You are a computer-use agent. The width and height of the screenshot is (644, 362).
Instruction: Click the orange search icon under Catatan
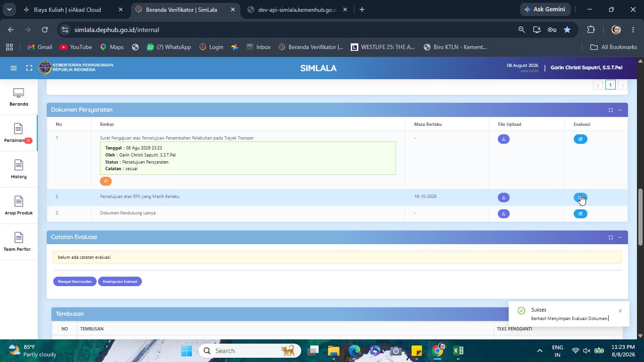[106, 181]
